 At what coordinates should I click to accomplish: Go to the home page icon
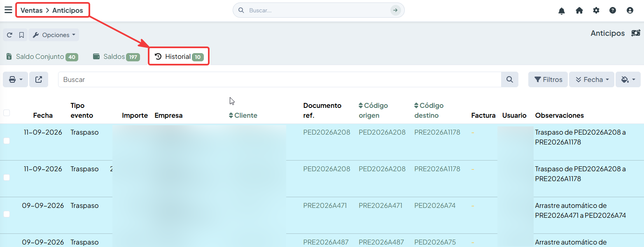[579, 11]
